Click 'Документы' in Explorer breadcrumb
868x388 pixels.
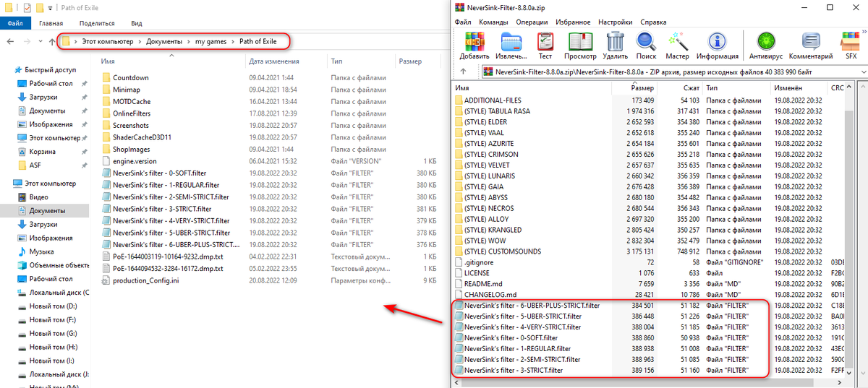[163, 42]
